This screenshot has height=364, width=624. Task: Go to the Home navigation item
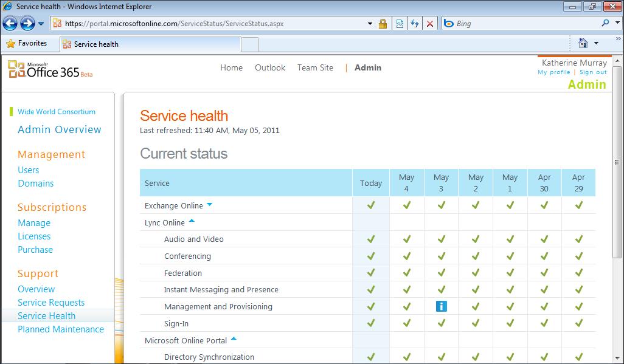[x=231, y=67]
